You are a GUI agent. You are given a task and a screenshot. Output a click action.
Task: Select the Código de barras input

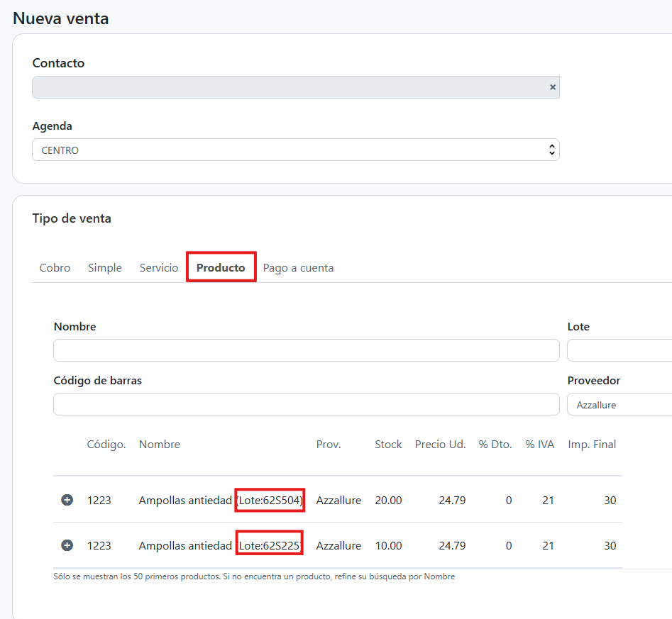tap(306, 404)
